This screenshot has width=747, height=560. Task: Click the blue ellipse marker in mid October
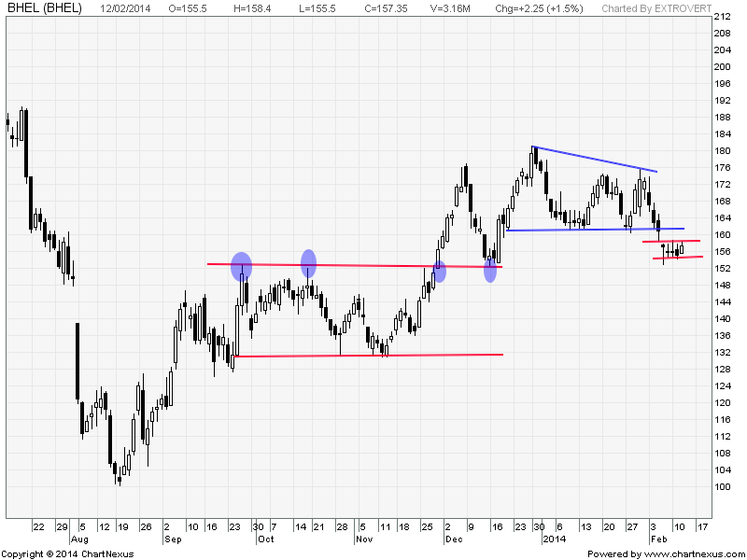[x=308, y=263]
